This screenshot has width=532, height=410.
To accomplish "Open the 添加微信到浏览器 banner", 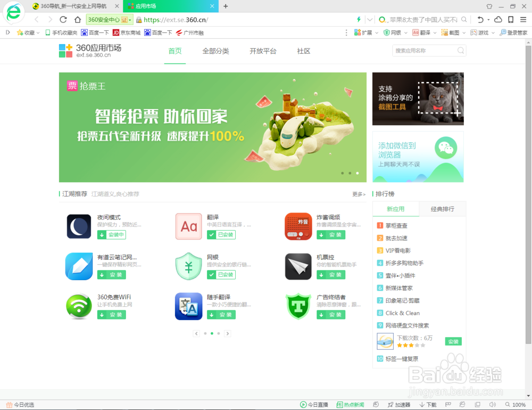I will (418, 157).
